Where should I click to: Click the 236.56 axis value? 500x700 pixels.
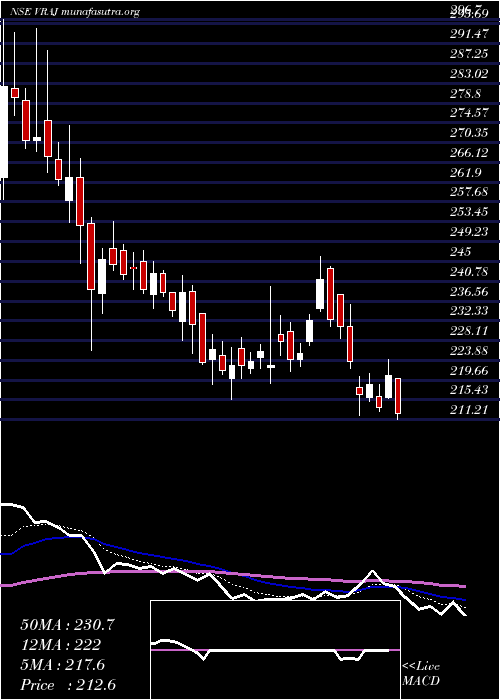coord(469,291)
